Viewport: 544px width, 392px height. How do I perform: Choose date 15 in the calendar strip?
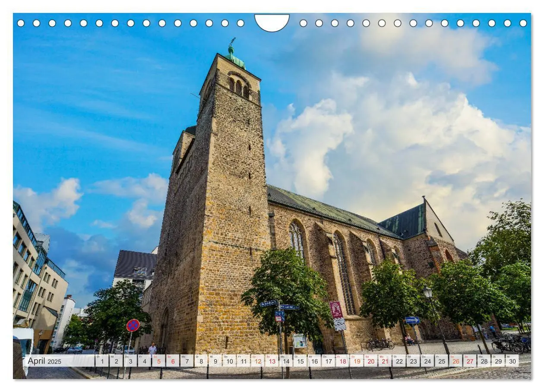pos(300,361)
